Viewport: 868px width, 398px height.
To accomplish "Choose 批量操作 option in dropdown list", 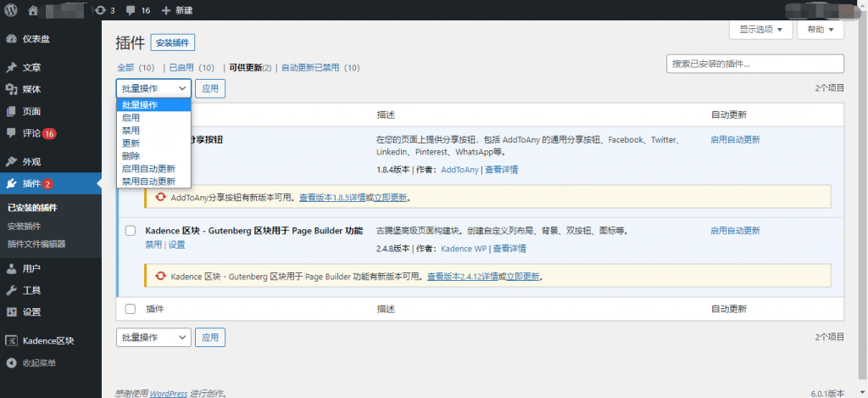I will [x=153, y=105].
